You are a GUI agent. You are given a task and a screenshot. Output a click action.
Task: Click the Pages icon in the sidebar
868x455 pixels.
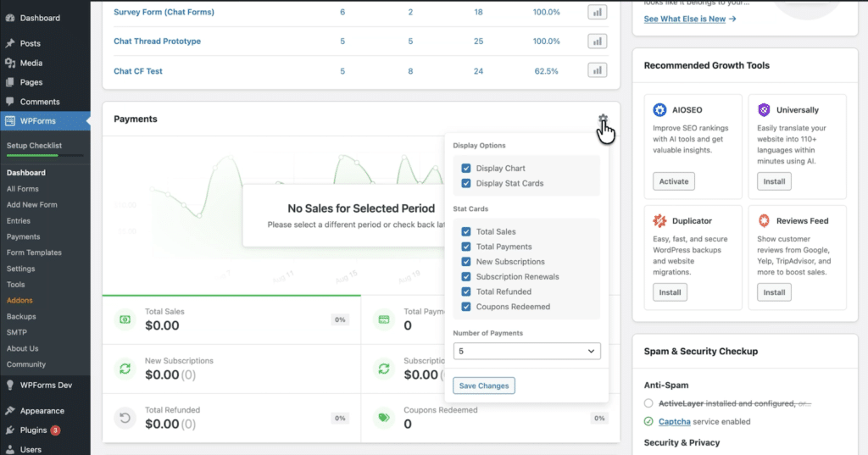pos(10,82)
